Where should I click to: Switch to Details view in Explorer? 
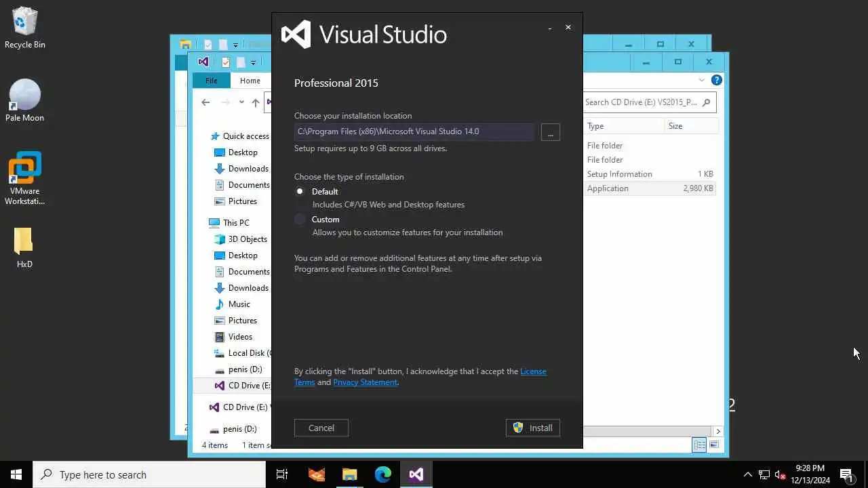[x=699, y=445]
